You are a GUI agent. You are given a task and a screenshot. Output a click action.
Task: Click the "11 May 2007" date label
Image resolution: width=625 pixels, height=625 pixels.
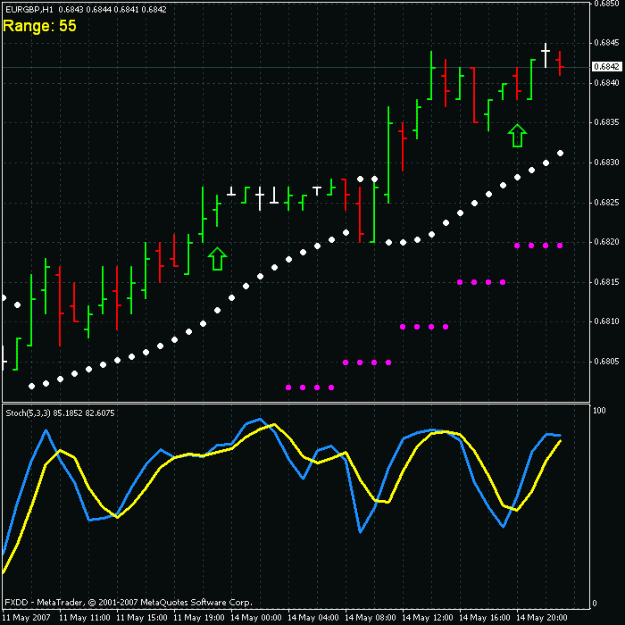click(26, 618)
